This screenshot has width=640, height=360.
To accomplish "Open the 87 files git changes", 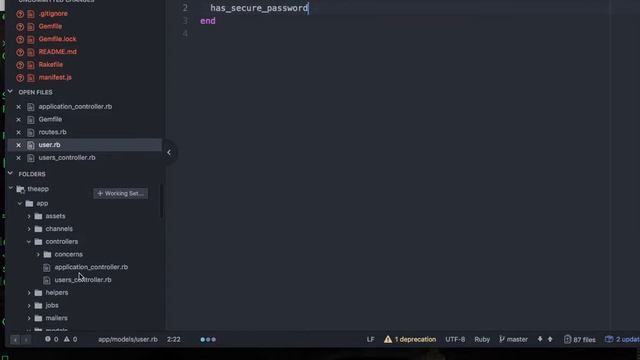I will point(580,339).
